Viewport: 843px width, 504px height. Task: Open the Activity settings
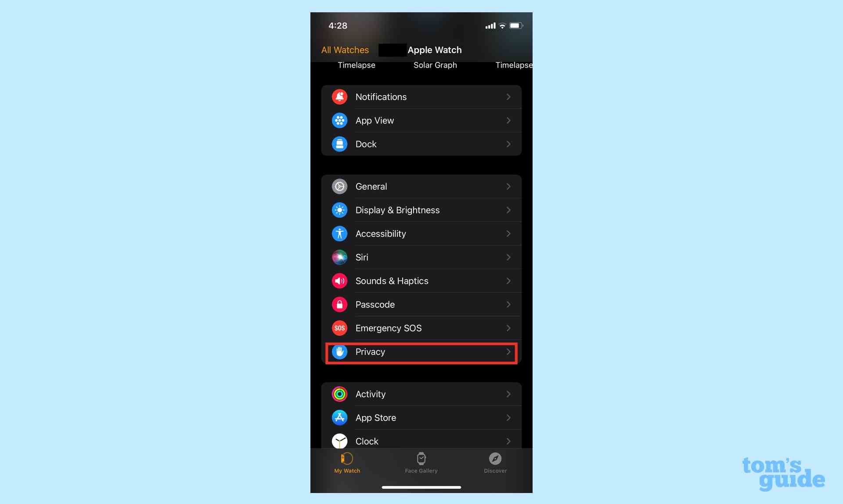click(x=421, y=394)
